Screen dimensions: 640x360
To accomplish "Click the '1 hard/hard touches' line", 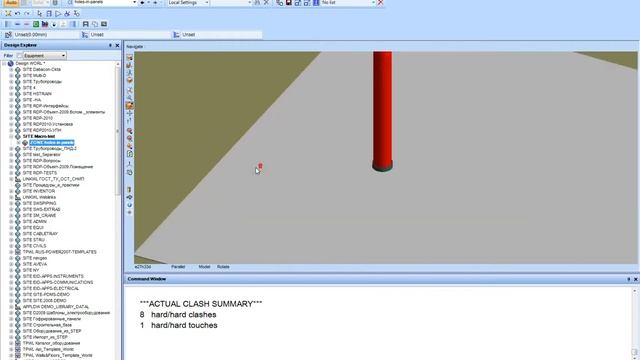I will tap(178, 325).
